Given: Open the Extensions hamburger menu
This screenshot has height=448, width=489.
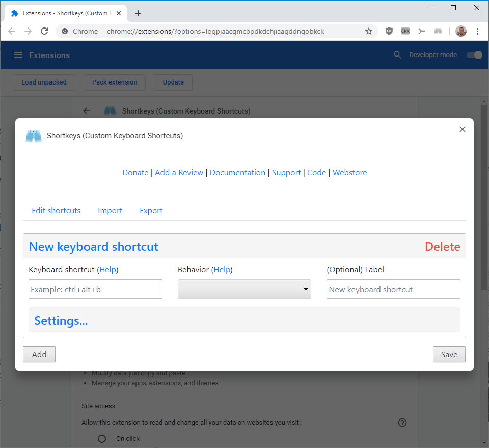Looking at the screenshot, I should (x=18, y=55).
